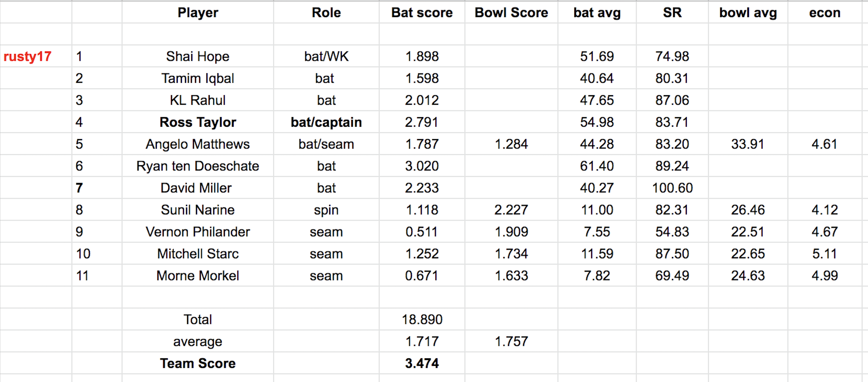This screenshot has width=868, height=382.
Task: Click Mitchell Starc's econ value 5.11
Action: [824, 254]
